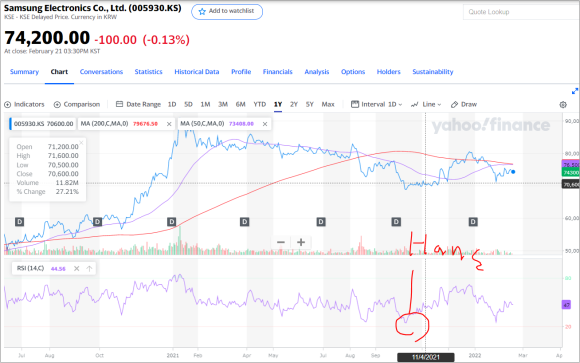
Task: Click the dividend marker near 2022 start
Action: (x=473, y=222)
